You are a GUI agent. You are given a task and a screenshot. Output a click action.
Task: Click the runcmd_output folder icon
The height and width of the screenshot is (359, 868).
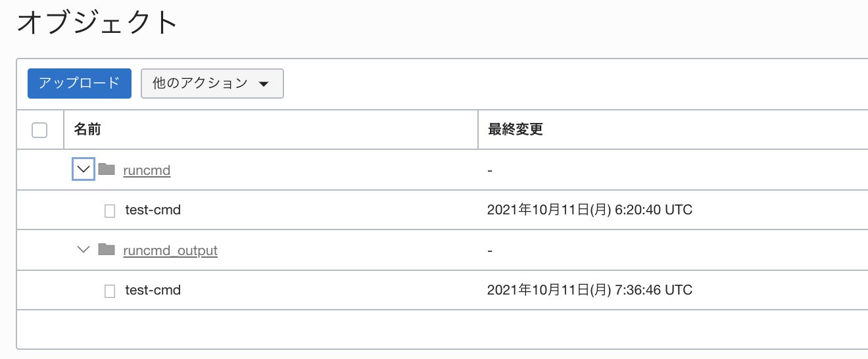[107, 250]
